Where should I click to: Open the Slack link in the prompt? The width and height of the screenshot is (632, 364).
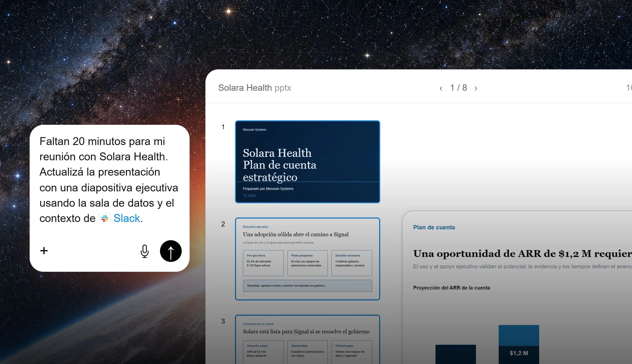127,218
